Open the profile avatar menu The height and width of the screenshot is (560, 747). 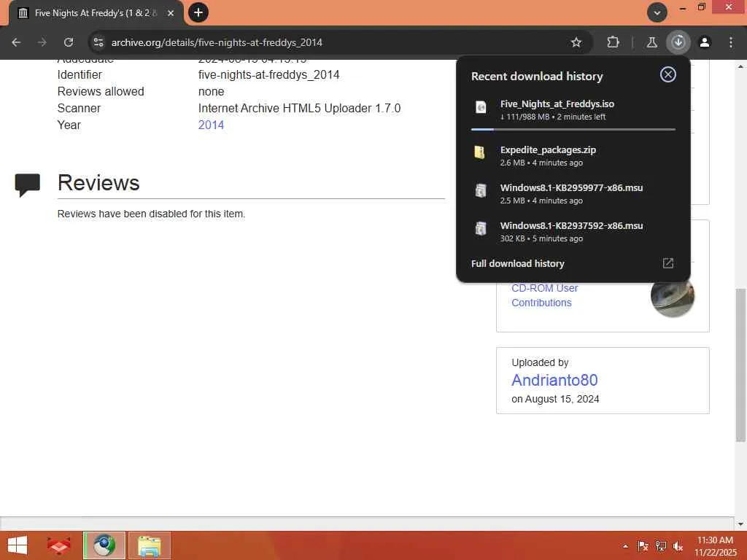[x=705, y=42]
